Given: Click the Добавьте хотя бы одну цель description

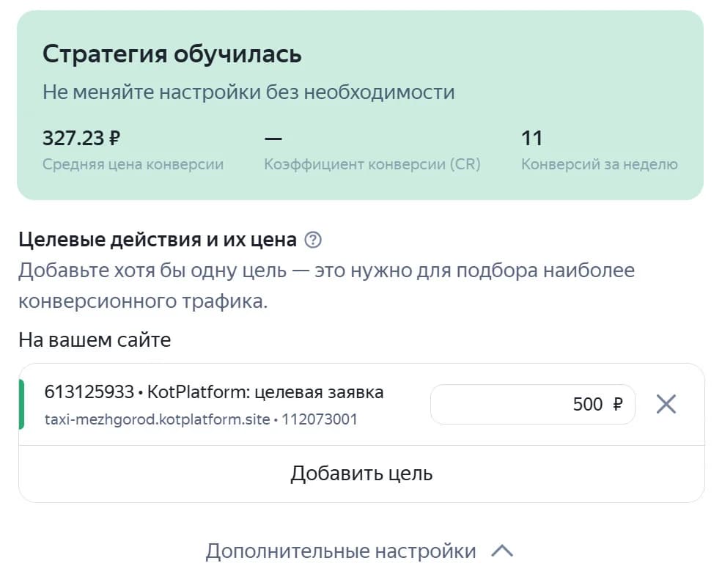Looking at the screenshot, I should tap(326, 285).
